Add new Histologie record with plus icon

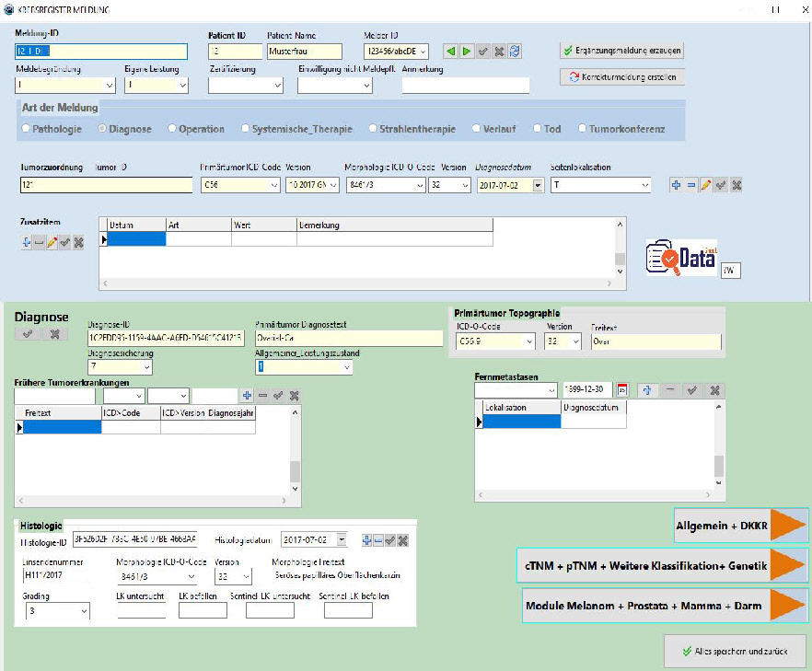point(366,540)
